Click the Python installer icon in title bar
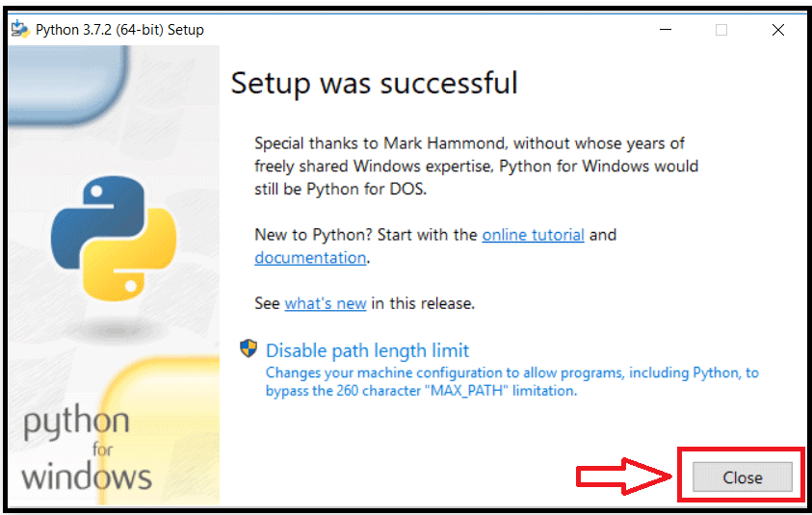This screenshot has width=812, height=515. (x=19, y=29)
